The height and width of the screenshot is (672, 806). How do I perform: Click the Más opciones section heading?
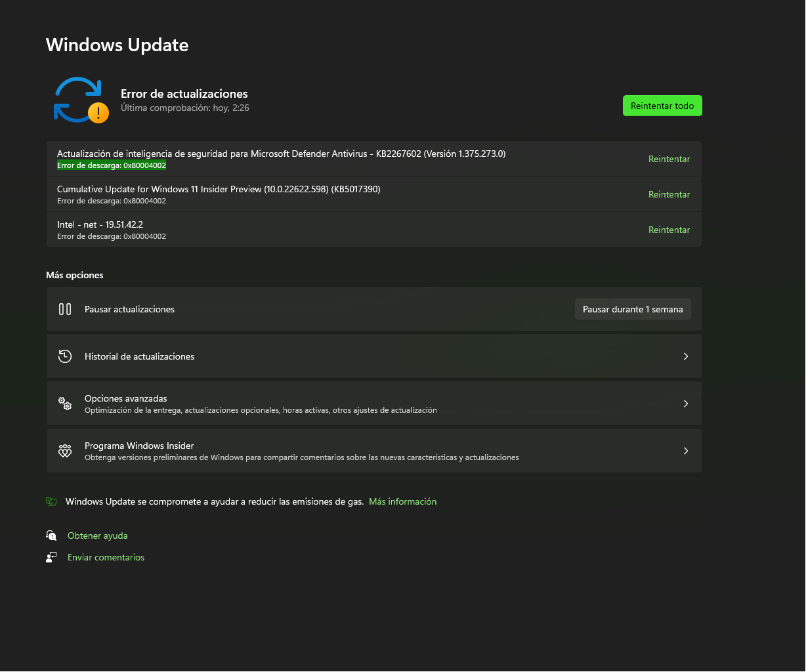click(75, 275)
